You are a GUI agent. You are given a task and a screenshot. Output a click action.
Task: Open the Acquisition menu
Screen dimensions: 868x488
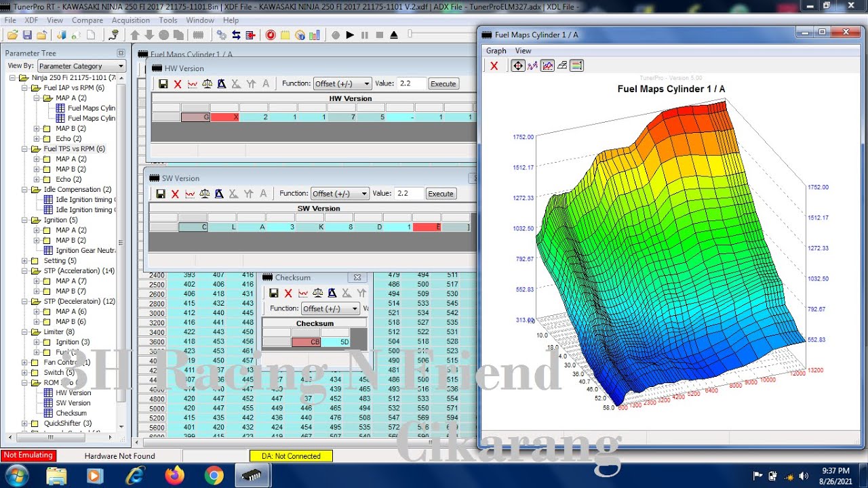131,20
